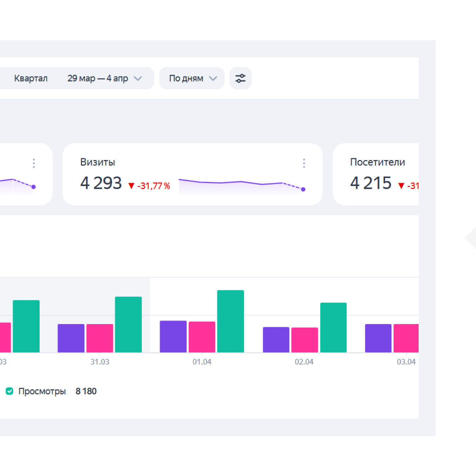Open three-dot menu on the leftmost card
Screen dimensions: 476x476
[34, 163]
